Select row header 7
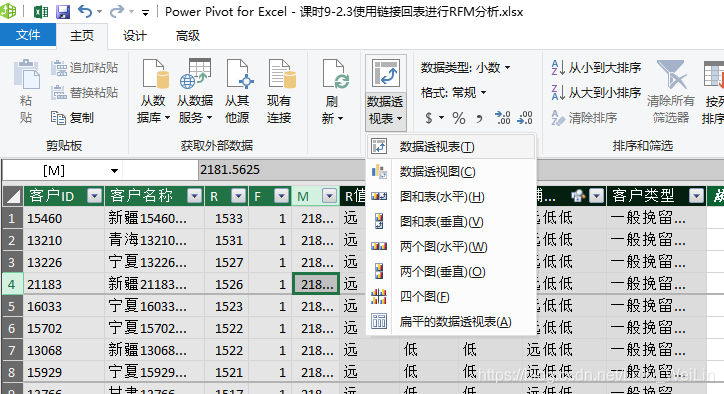The height and width of the screenshot is (394, 724). (x=12, y=350)
